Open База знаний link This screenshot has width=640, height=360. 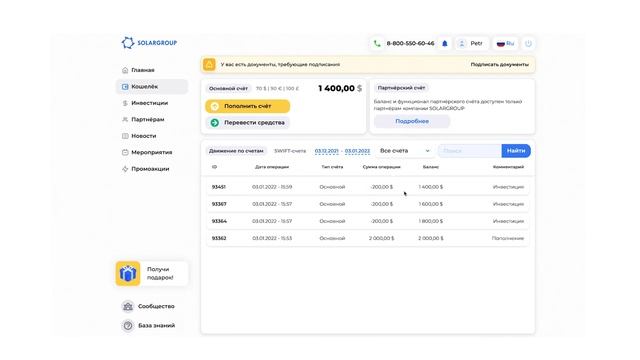click(x=149, y=326)
